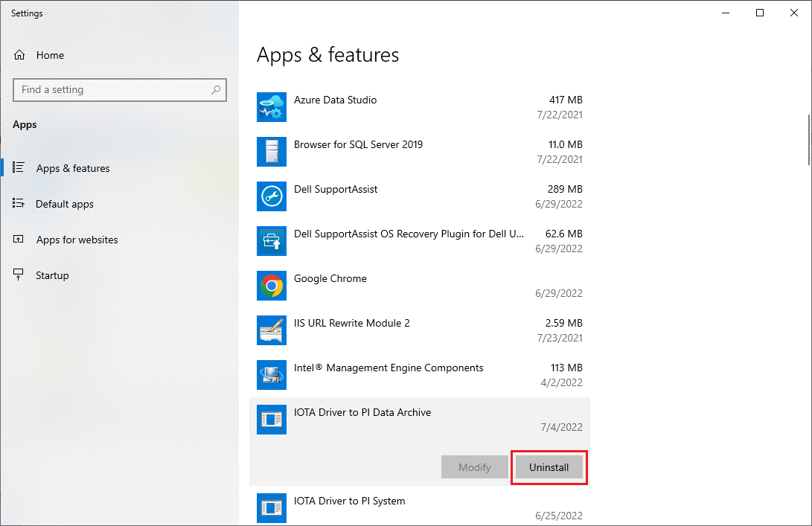Minimize the Settings window
This screenshot has height=526, width=812.
(726, 13)
